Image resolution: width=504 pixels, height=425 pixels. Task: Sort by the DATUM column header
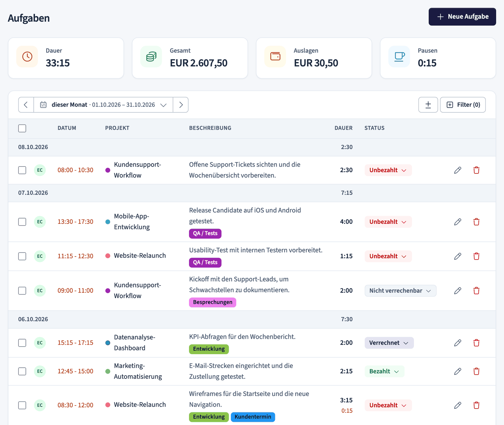point(67,128)
